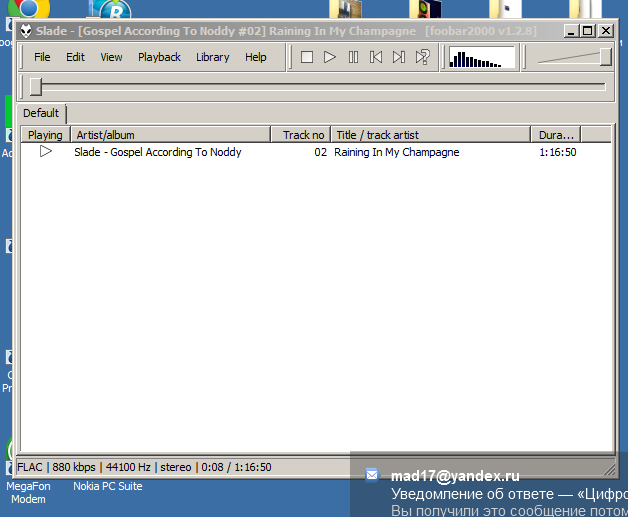Click track number 02 cell
The image size is (628, 517).
pos(320,152)
